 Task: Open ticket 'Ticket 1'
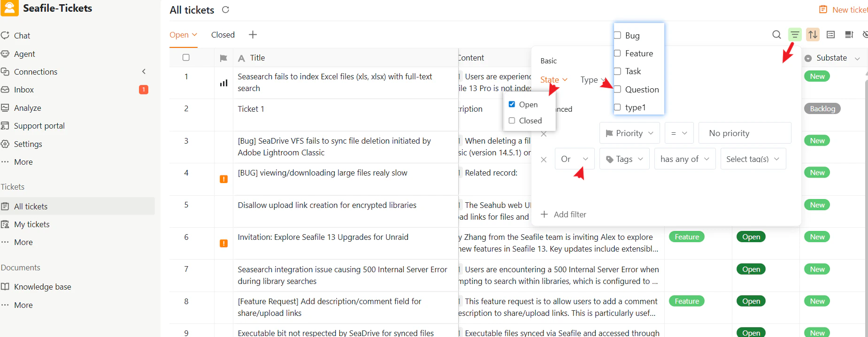[251, 109]
